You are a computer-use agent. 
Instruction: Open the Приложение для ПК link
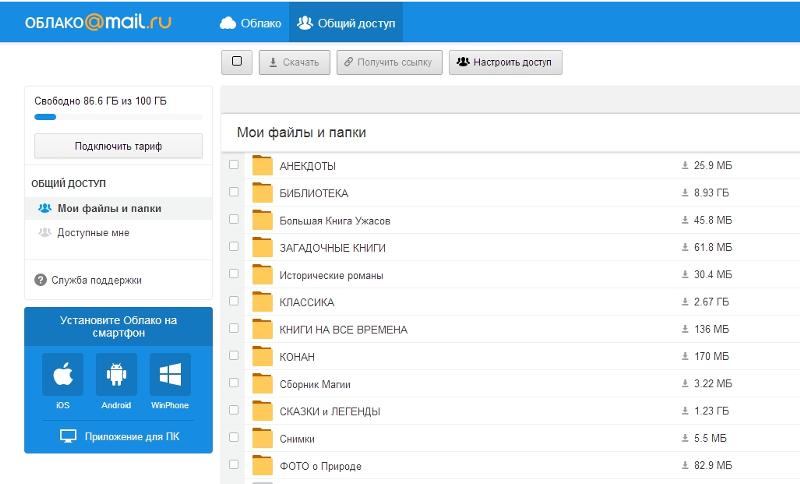(119, 437)
